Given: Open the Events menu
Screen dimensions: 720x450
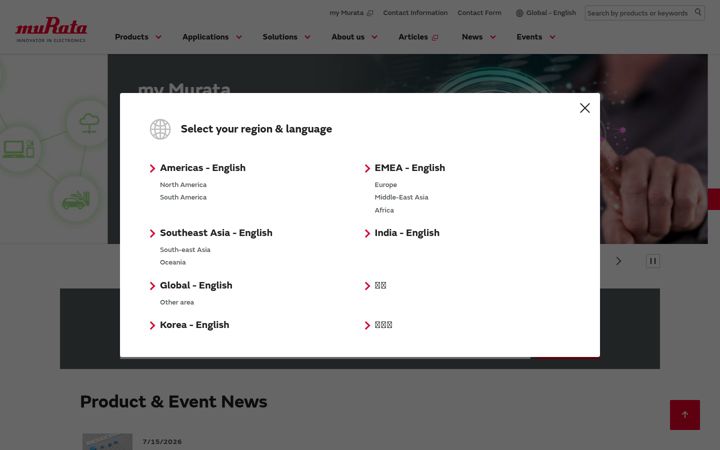Looking at the screenshot, I should [x=529, y=37].
